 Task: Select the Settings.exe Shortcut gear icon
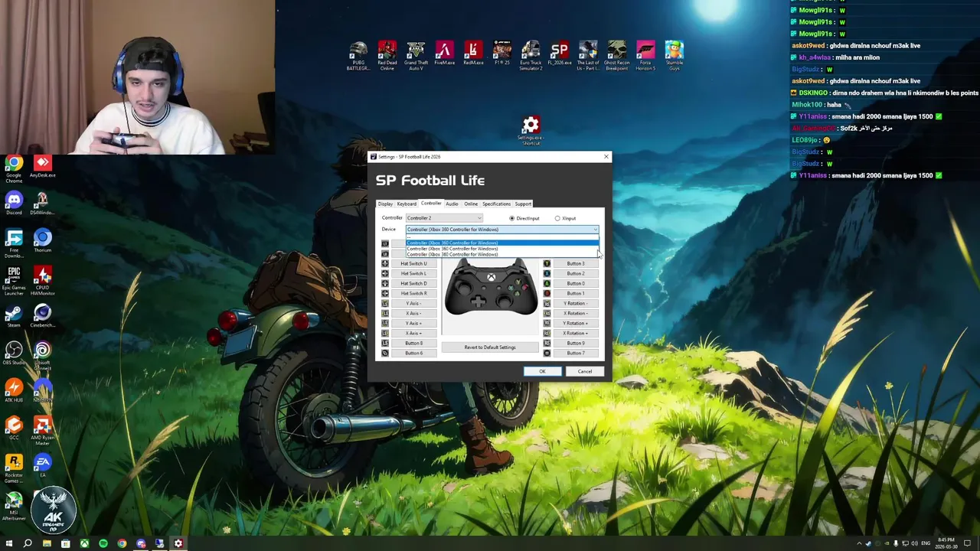531,130
